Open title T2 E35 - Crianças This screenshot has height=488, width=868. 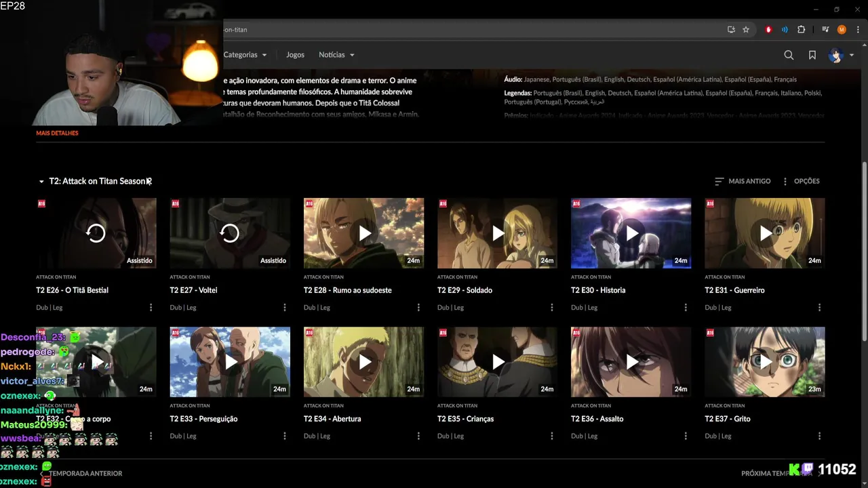click(465, 419)
